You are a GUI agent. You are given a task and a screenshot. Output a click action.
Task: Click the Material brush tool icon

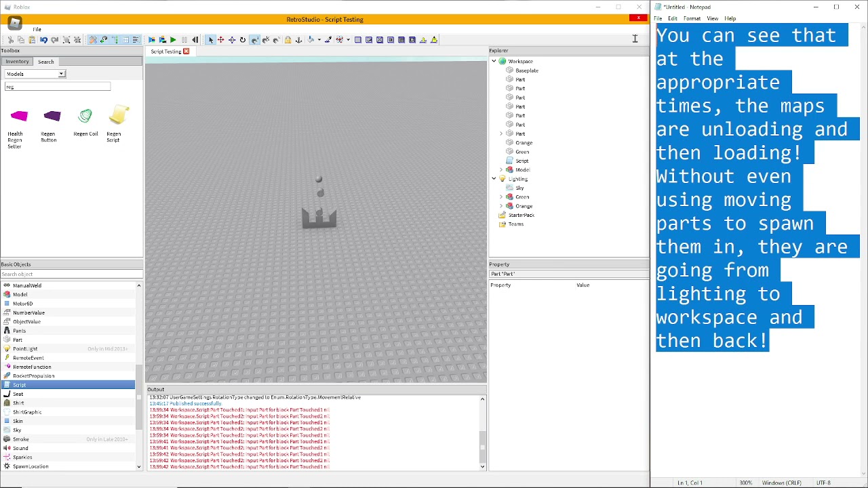click(x=328, y=39)
